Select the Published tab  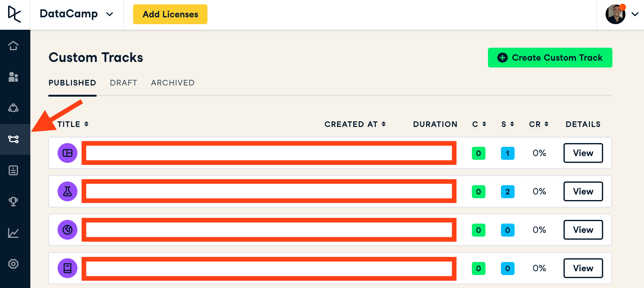72,83
